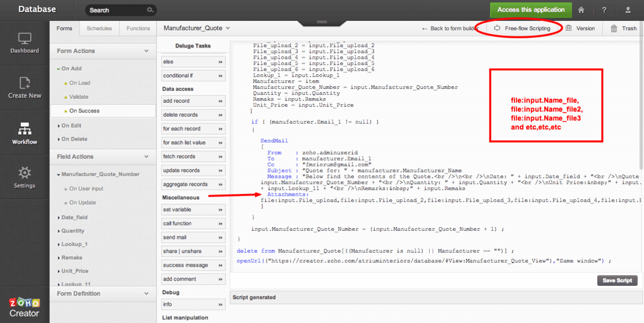This screenshot has width=644, height=323.
Task: Select the On User input action
Action: click(x=86, y=189)
